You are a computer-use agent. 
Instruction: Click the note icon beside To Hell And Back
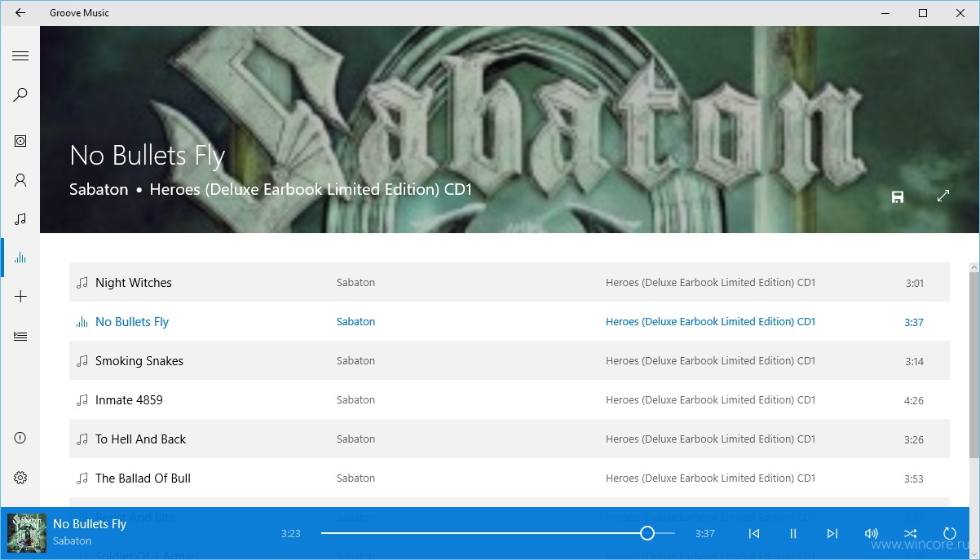(x=82, y=439)
